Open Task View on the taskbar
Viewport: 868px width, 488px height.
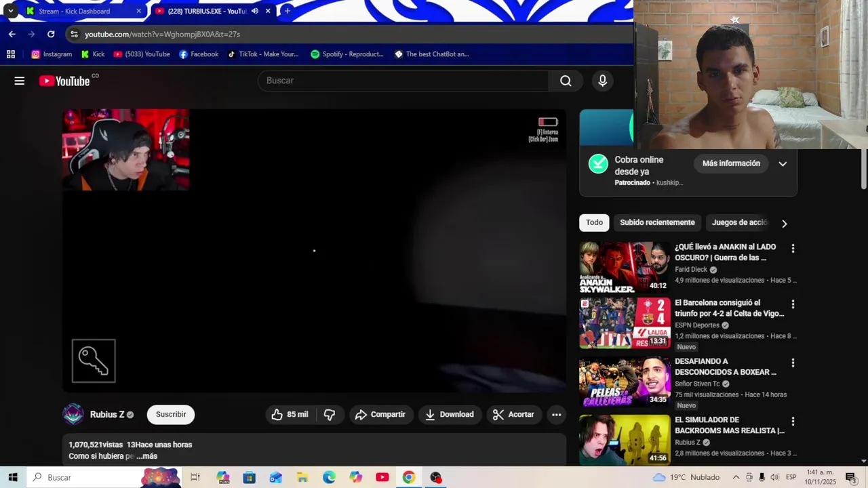pyautogui.click(x=195, y=477)
